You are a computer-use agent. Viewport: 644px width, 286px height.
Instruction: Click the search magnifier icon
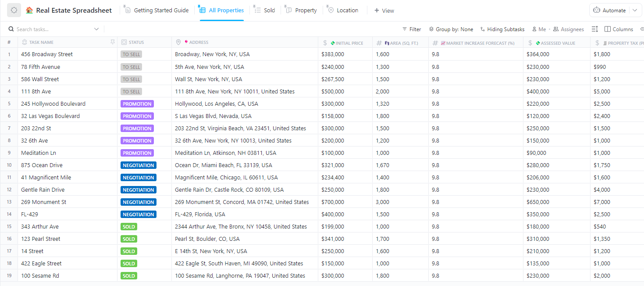click(11, 29)
